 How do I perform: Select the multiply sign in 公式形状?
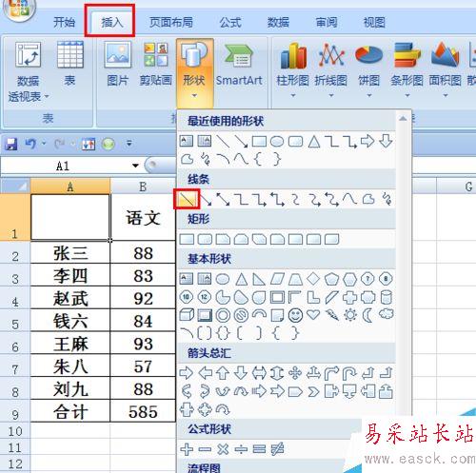pos(223,449)
